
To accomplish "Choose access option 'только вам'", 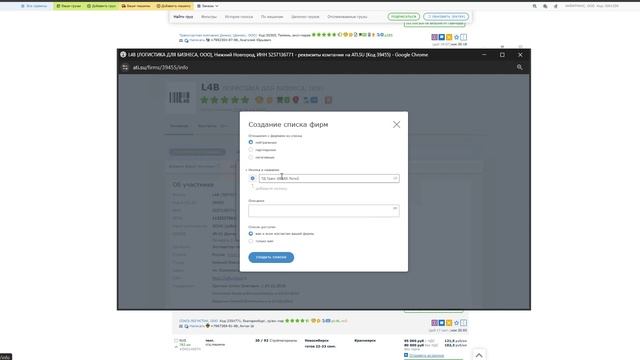I will (x=251, y=241).
